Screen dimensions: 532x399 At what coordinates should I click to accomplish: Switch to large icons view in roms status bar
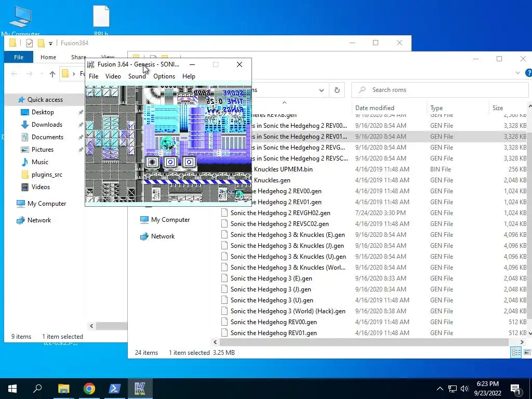527,353
